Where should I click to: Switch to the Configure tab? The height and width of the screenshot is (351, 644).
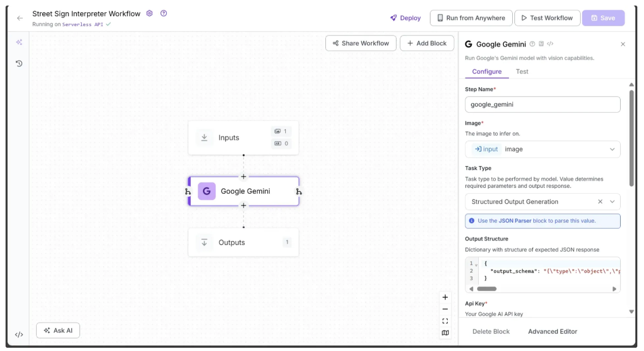487,71
